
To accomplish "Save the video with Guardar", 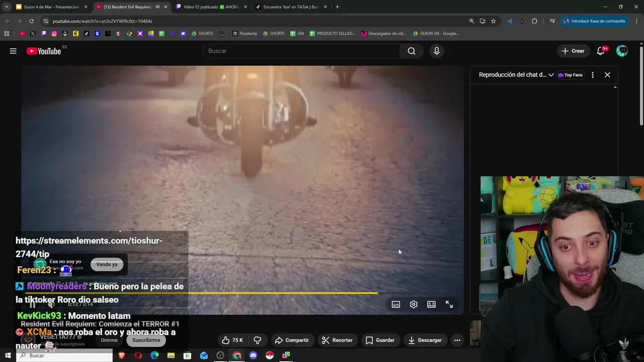I will pyautogui.click(x=380, y=340).
